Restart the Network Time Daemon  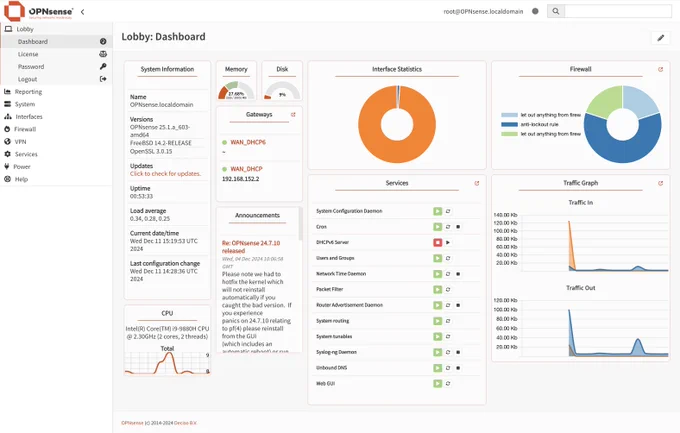(x=448, y=274)
